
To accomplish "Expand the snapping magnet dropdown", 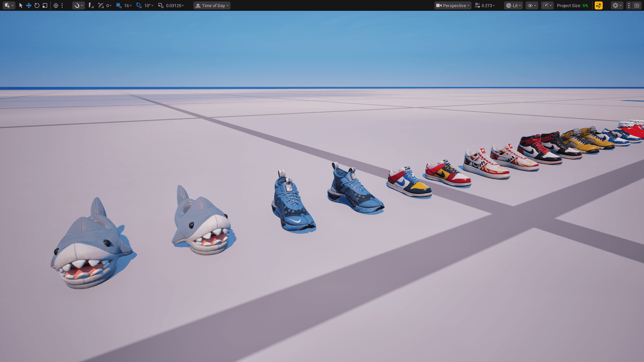I will click(x=78, y=5).
